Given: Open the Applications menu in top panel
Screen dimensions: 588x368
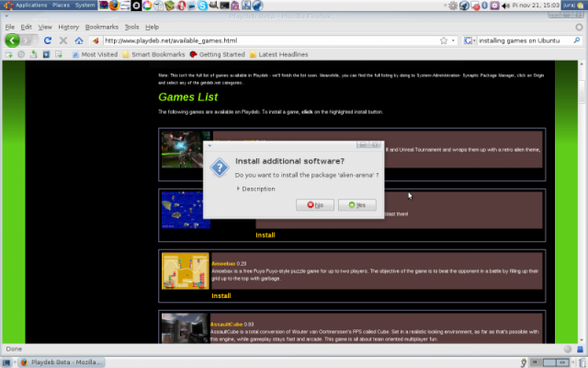Looking at the screenshot, I should 31,6.
